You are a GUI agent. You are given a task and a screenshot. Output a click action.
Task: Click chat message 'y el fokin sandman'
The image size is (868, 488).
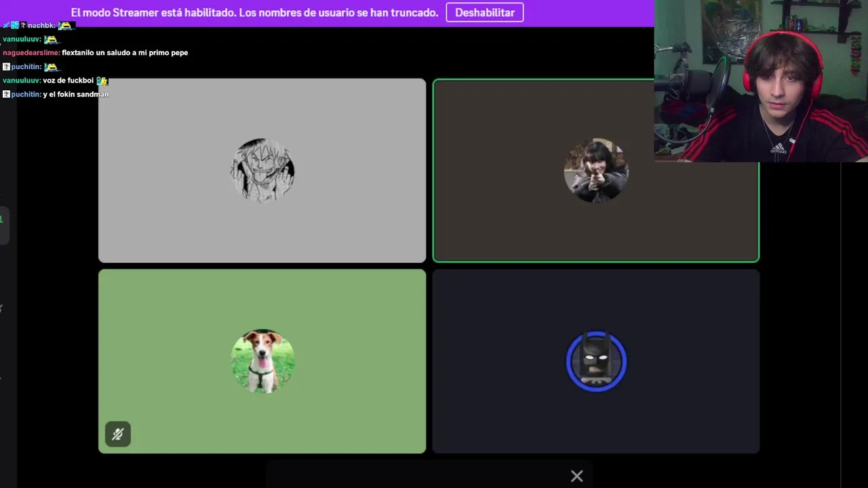(x=76, y=94)
